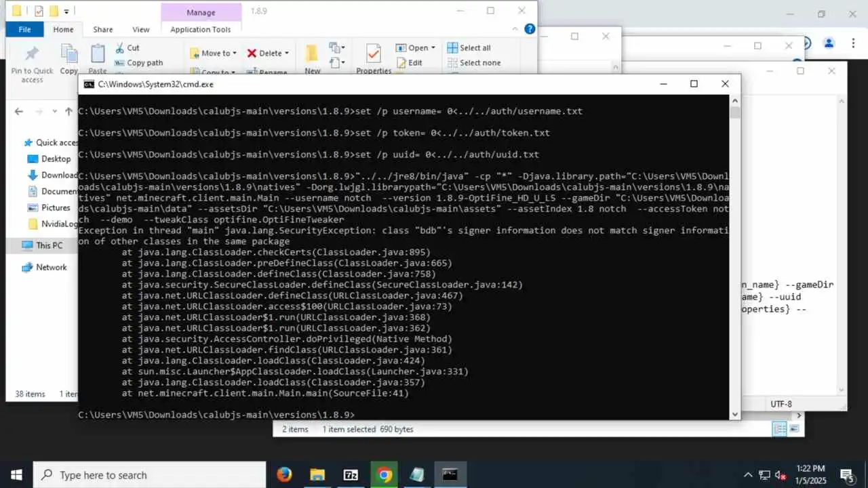Collapse the Explorer ribbon chevron
This screenshot has width=868, height=488.
(x=517, y=29)
